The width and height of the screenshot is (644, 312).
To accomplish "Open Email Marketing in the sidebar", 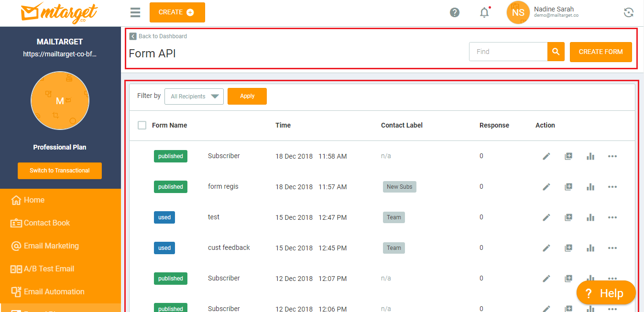I will (x=60, y=246).
